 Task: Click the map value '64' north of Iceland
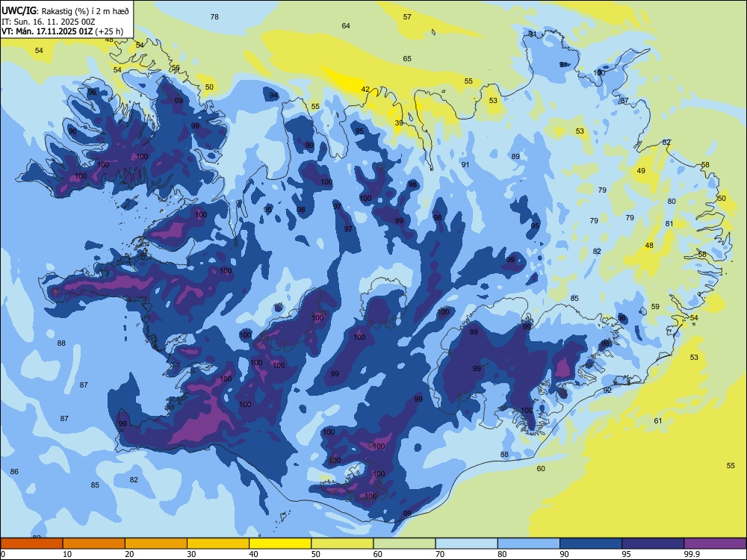pyautogui.click(x=346, y=25)
